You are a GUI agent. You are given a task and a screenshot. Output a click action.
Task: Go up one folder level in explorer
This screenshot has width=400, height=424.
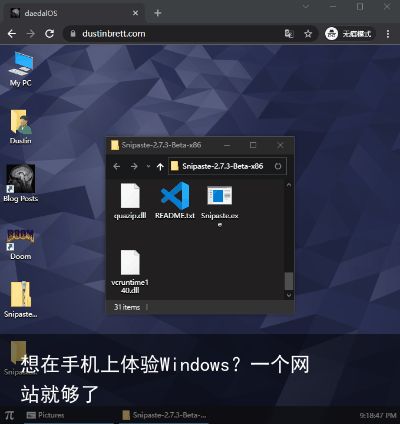pos(160,166)
